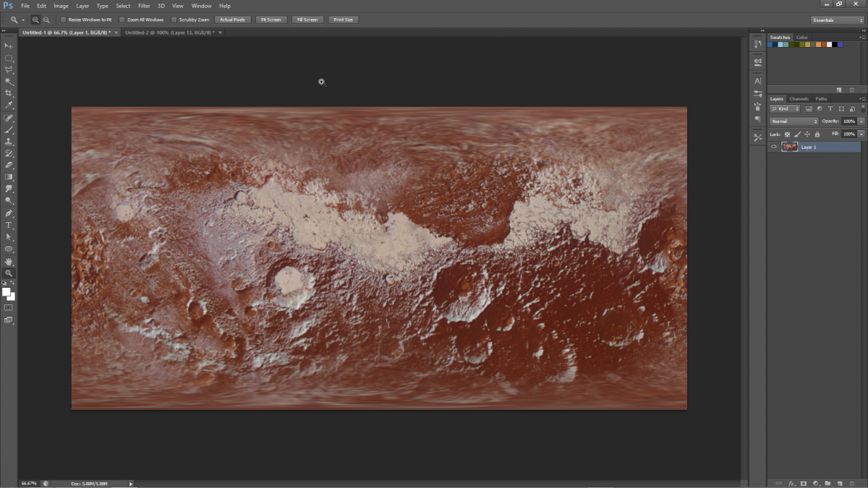Open the Opacity slider dropdown arrow
The image size is (868, 488).
861,121
